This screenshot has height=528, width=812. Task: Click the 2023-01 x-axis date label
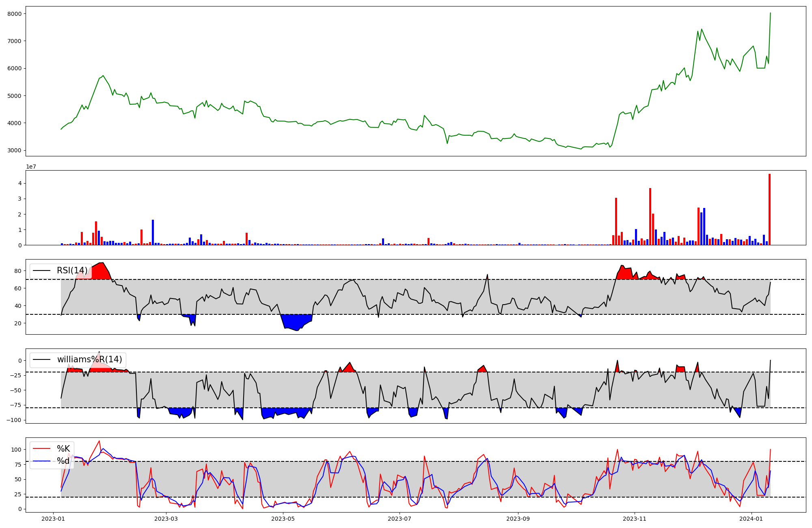pos(53,519)
